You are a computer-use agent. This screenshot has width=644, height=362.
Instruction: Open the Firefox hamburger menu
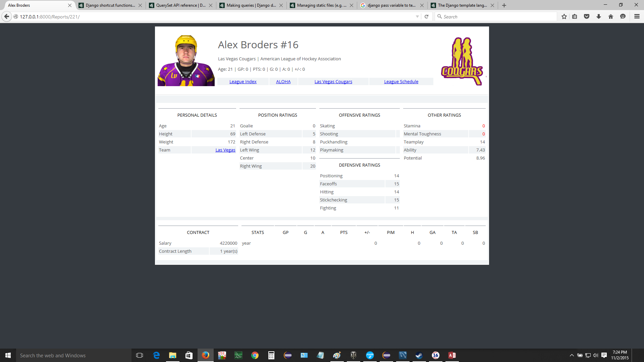click(x=637, y=16)
